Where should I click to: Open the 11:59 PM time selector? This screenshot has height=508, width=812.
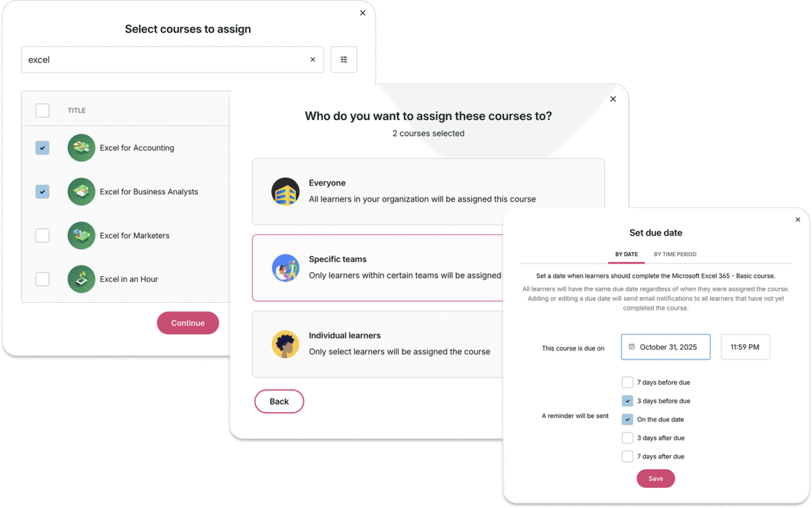point(745,347)
